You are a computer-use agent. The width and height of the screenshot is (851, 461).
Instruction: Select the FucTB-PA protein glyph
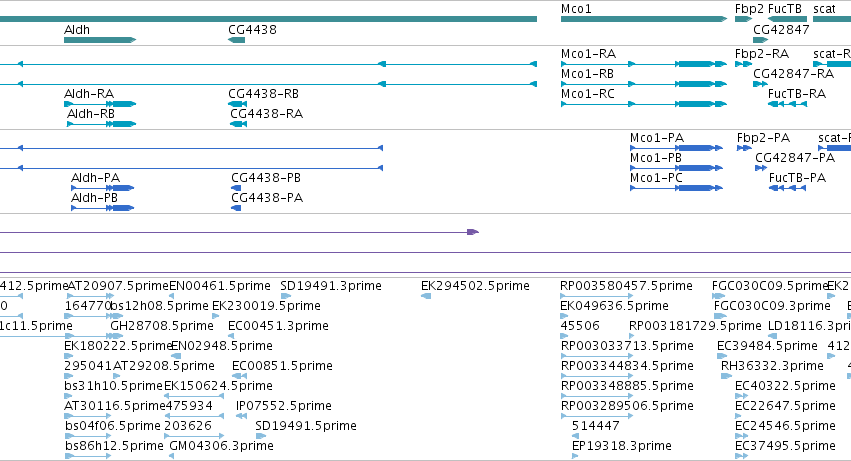[x=788, y=188]
